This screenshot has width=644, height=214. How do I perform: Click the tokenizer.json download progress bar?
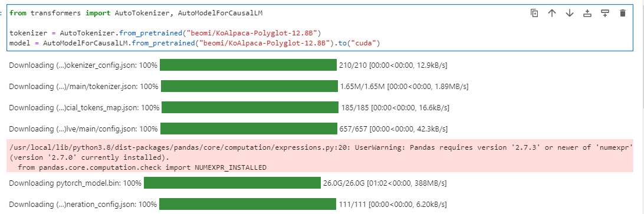(x=249, y=86)
